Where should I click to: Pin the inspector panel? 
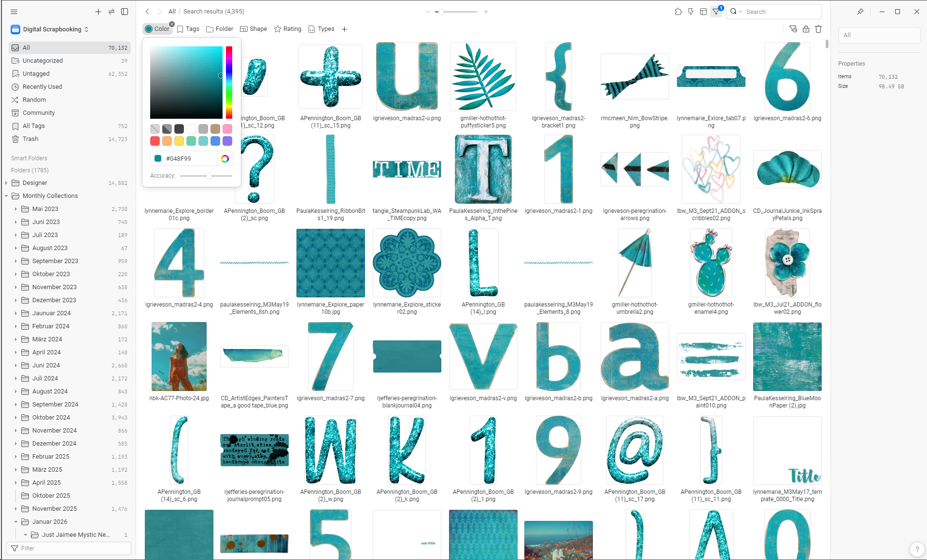point(860,12)
